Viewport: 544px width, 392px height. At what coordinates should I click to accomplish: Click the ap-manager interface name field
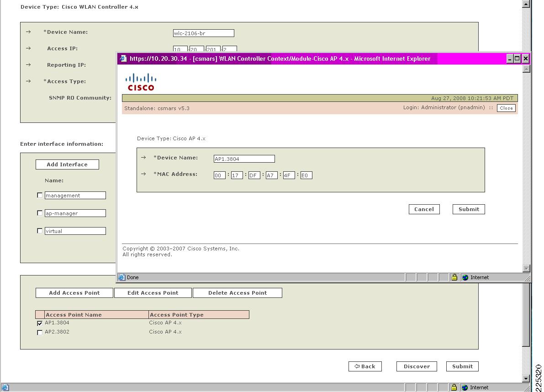click(75, 213)
